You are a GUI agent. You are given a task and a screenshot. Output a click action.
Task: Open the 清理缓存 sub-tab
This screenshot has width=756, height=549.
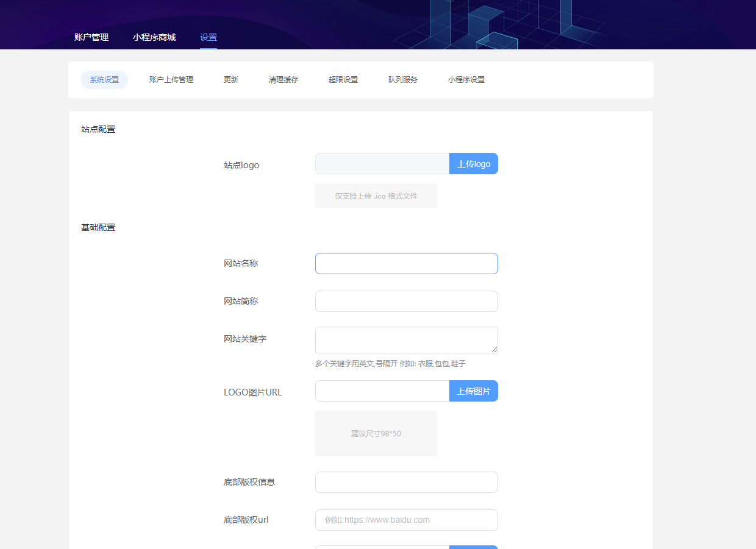point(283,80)
